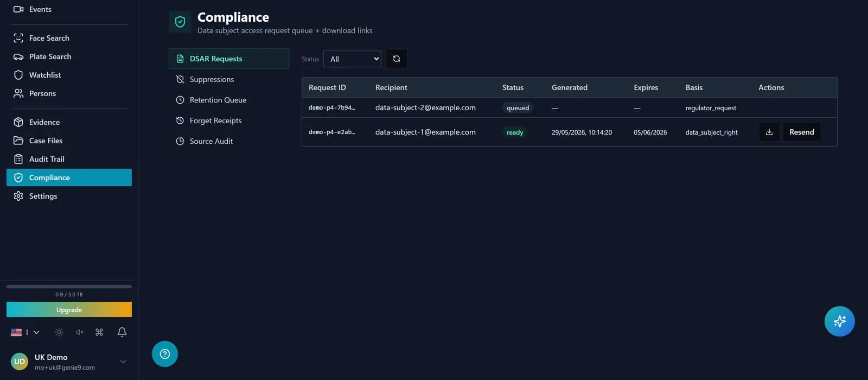Download the data-subject-1 request package
Screen dimensions: 868x380
tap(769, 132)
